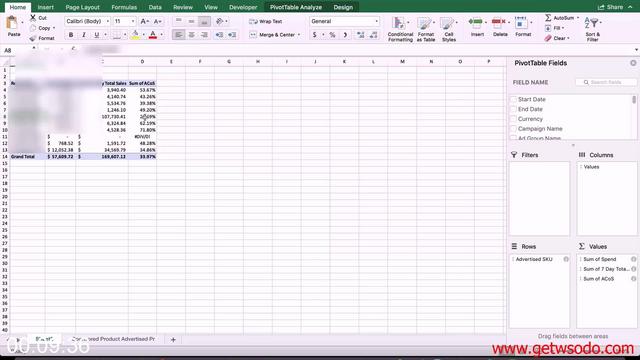Screen dimensions: 640x360
Task: Pick the red font color button
Action: point(153,35)
